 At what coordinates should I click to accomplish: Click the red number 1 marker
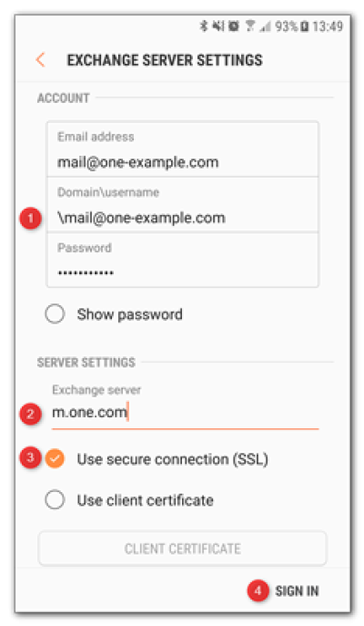click(x=31, y=219)
